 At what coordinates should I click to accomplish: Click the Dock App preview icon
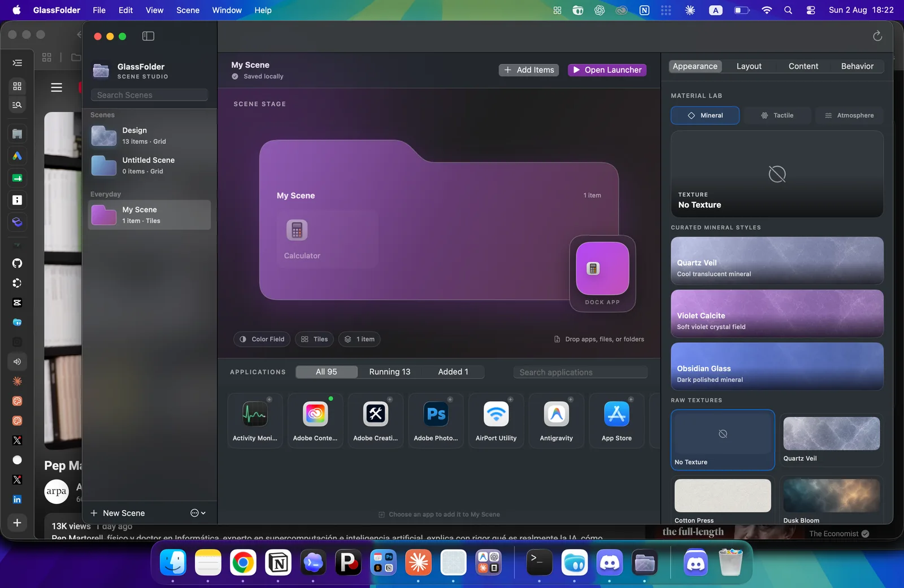602,268
